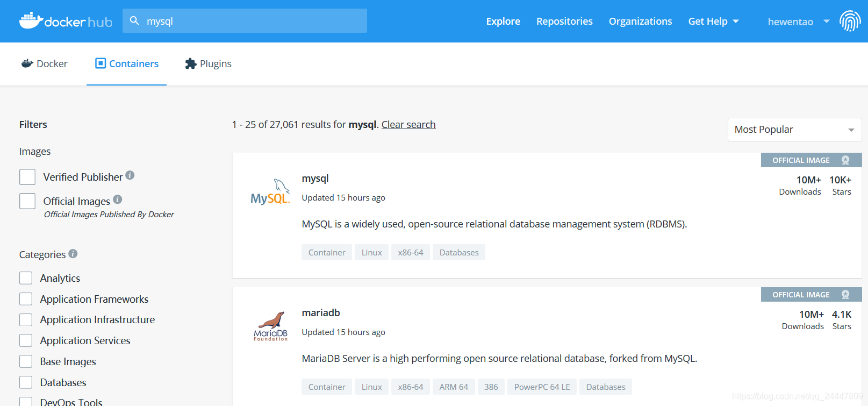Click mariadb's Linux tag

371,387
